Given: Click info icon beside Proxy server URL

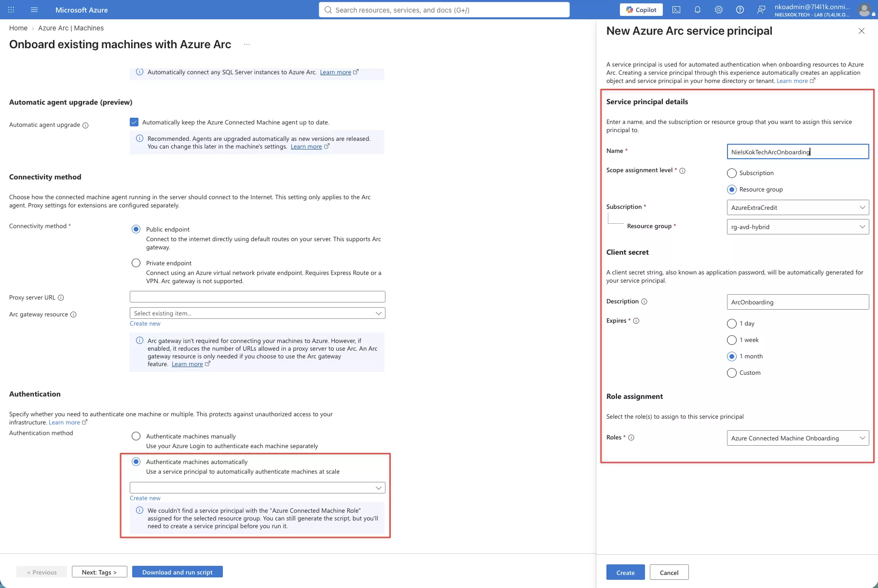Looking at the screenshot, I should coord(61,298).
